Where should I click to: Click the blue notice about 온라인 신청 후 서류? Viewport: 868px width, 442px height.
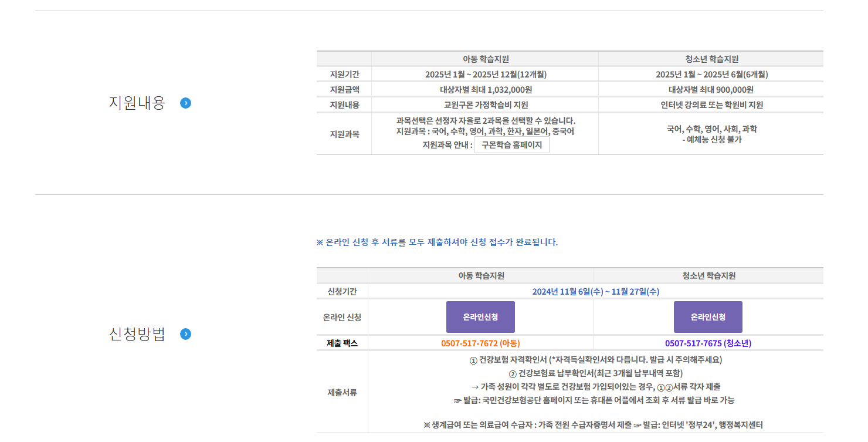coord(437,242)
